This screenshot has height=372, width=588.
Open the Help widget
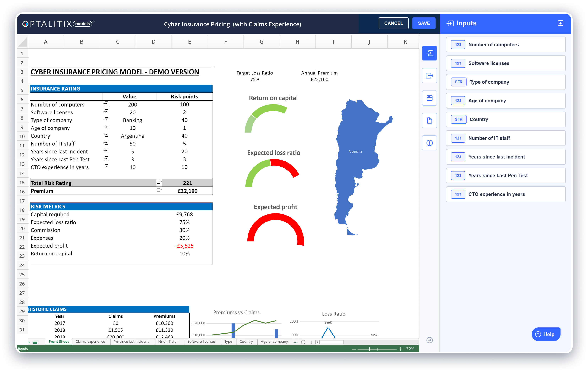546,334
